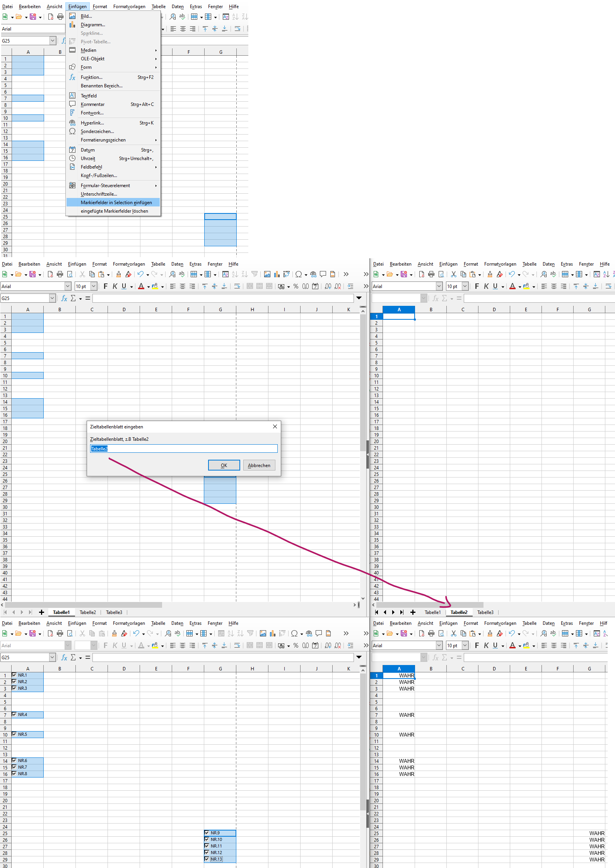615x868 pixels.
Task: Apply yellow highlighting color in Zieltabellenblatt dialog window
Action: click(155, 286)
